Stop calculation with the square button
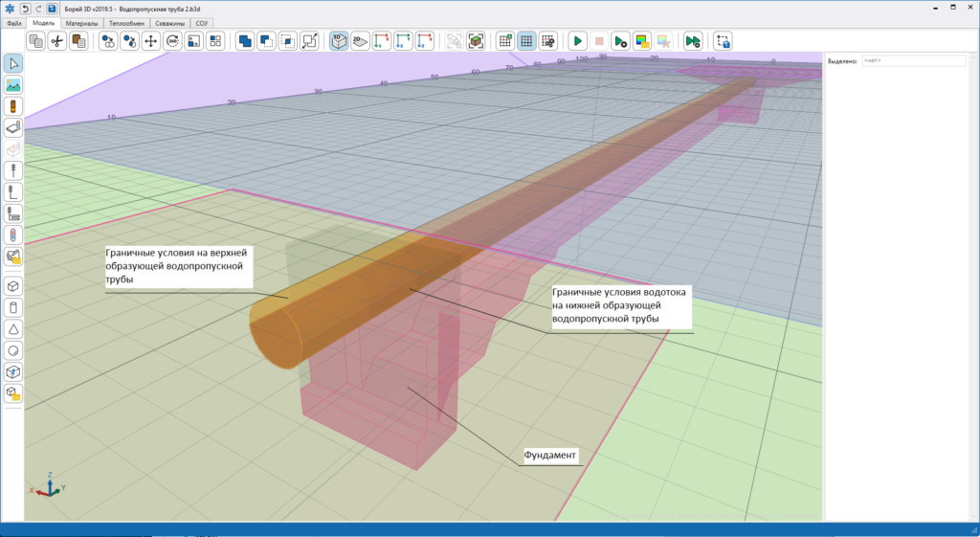 click(599, 41)
